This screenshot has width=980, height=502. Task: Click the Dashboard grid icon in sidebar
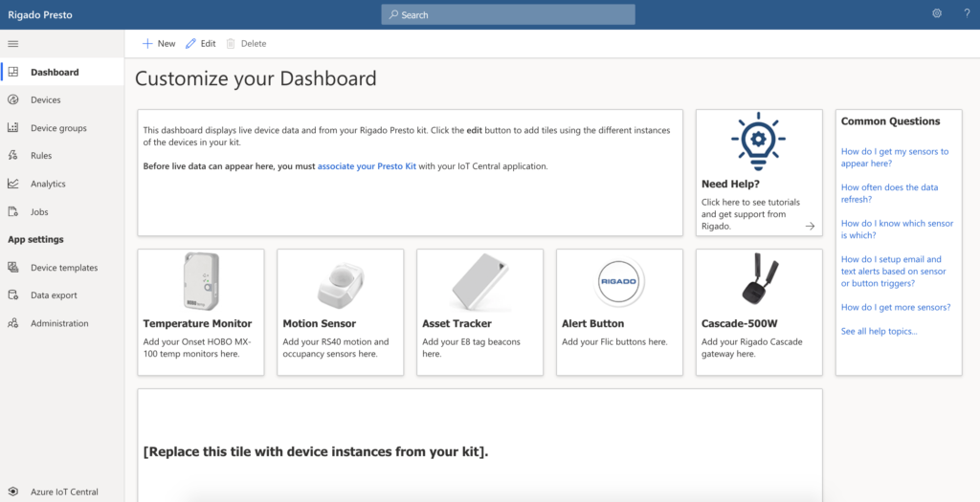click(13, 72)
